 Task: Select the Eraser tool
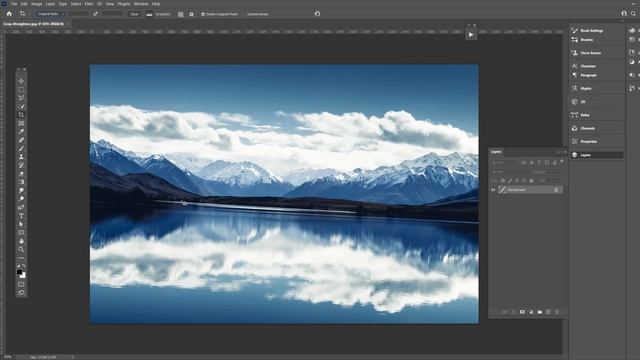[21, 174]
